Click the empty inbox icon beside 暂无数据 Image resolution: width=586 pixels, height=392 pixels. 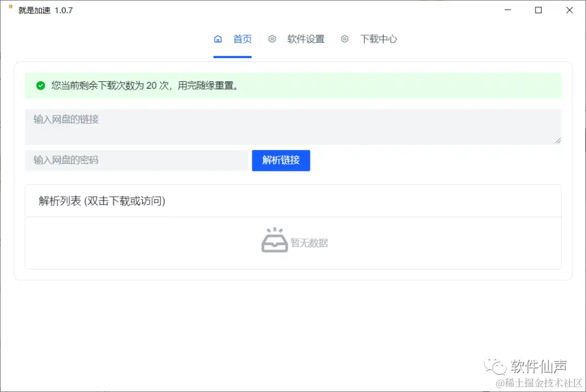[275, 240]
